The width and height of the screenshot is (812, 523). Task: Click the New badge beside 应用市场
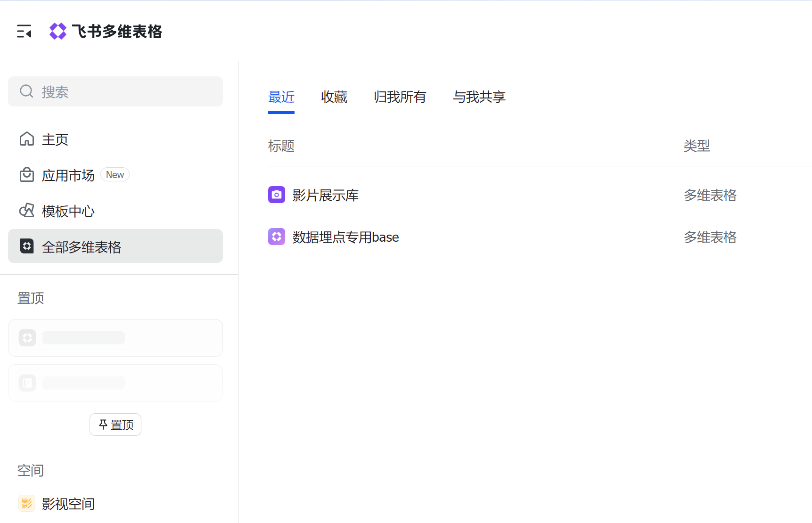tap(115, 175)
